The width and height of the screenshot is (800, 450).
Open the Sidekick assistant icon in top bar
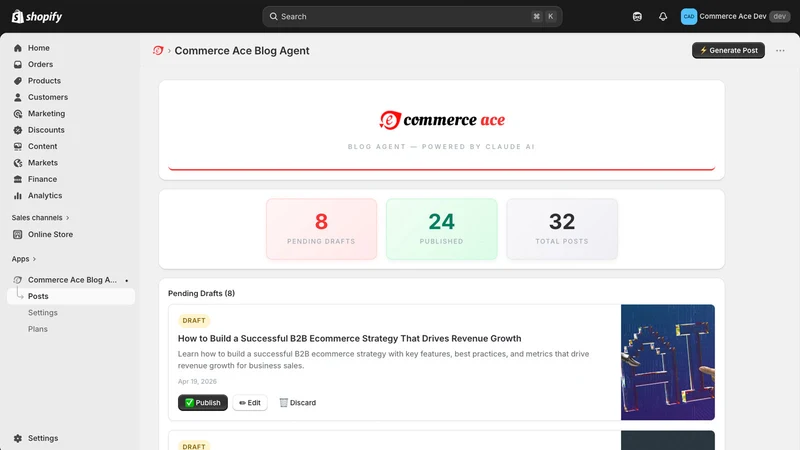pos(637,16)
